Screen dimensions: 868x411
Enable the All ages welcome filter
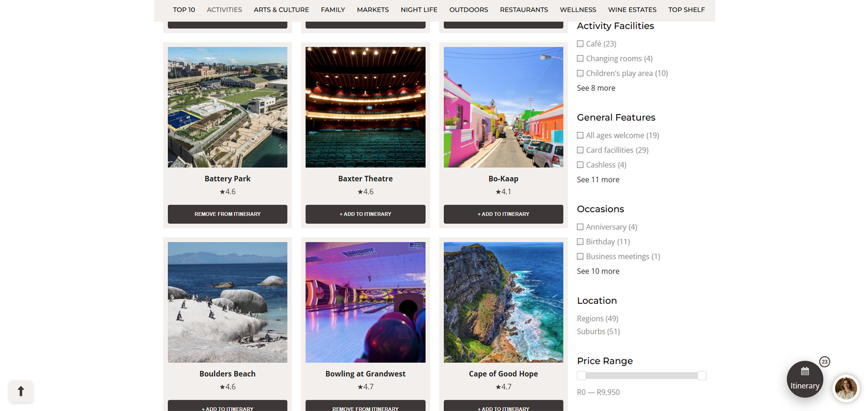(x=580, y=135)
